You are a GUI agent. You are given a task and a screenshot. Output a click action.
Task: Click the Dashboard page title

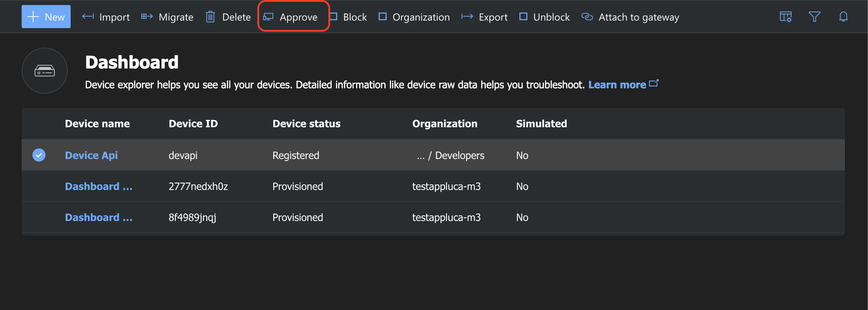pyautogui.click(x=132, y=62)
